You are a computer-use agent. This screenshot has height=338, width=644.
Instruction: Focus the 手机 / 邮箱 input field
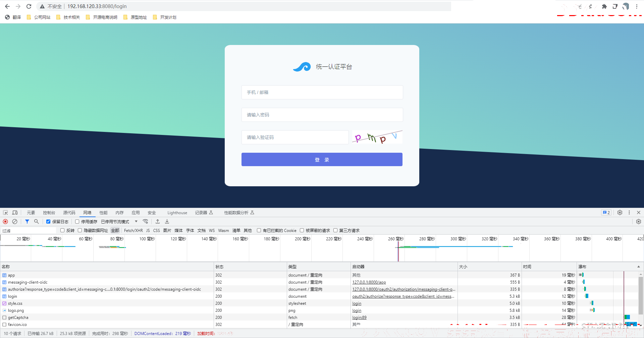click(322, 92)
